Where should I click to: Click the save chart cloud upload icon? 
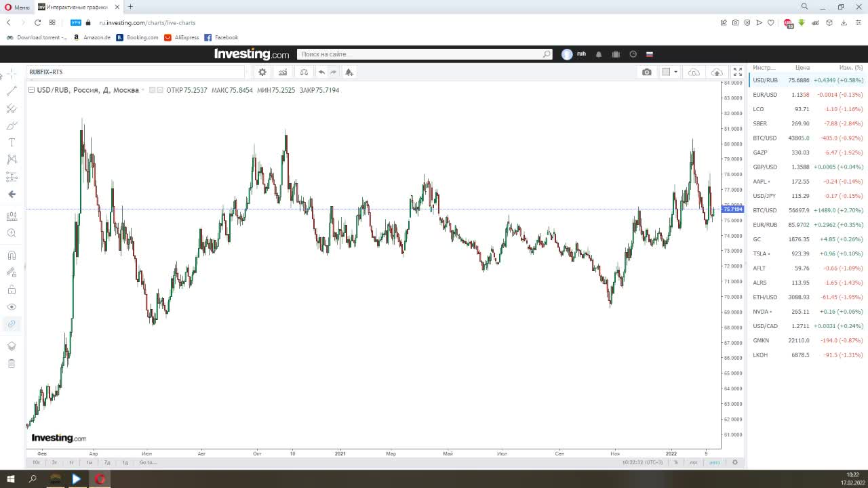pos(717,72)
